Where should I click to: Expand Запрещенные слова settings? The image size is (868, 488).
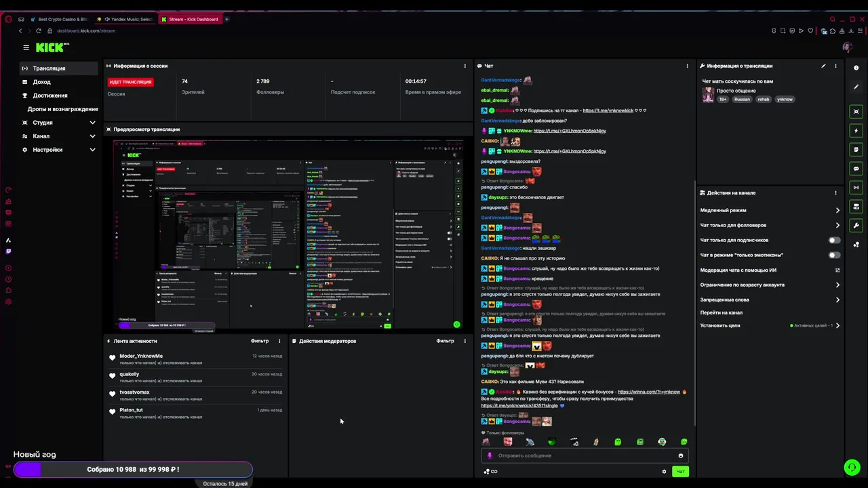(x=770, y=300)
